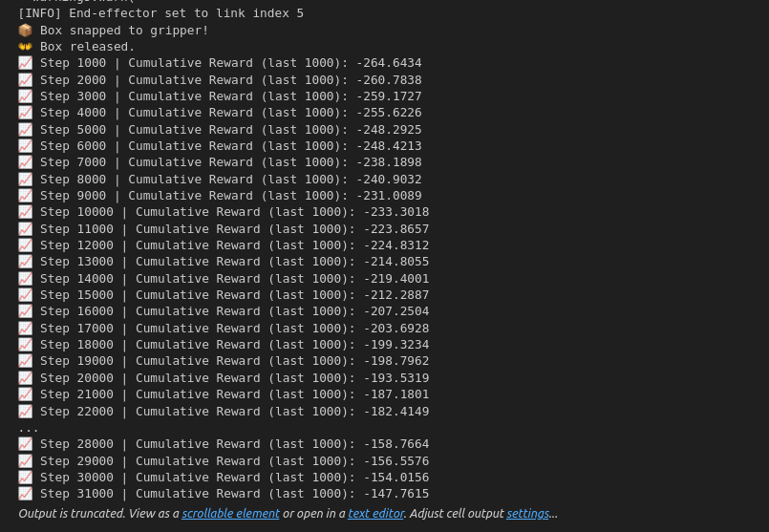Click the chart icon for Step 1000
Image resolution: width=769 pixels, height=532 pixels.
26,63
